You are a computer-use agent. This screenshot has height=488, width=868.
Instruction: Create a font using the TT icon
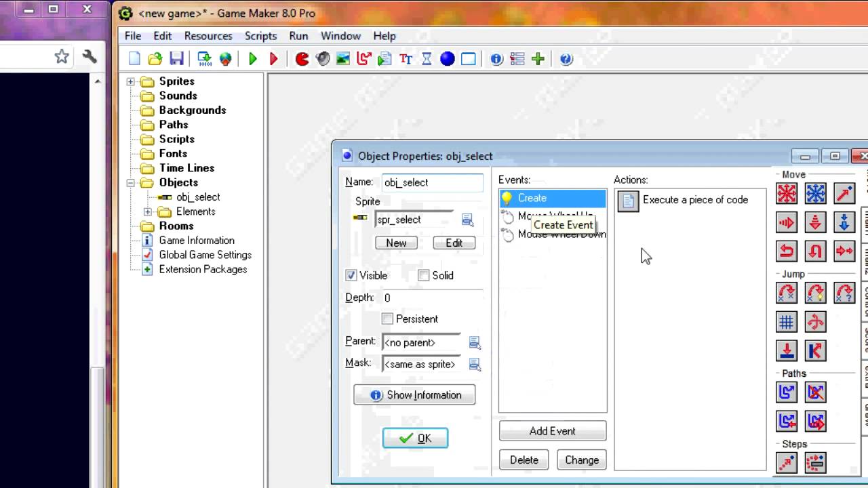click(406, 59)
